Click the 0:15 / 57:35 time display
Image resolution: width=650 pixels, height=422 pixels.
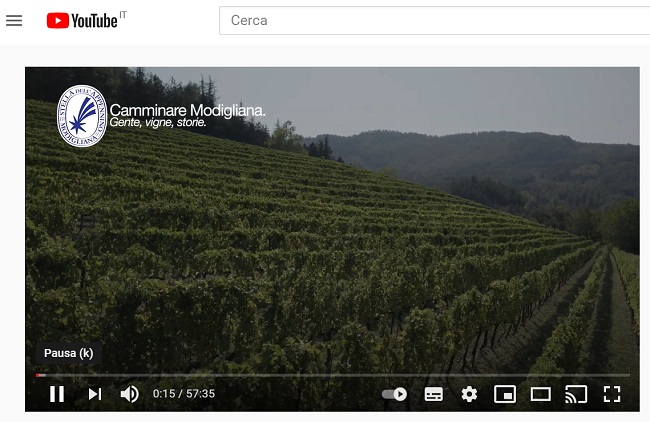(184, 394)
